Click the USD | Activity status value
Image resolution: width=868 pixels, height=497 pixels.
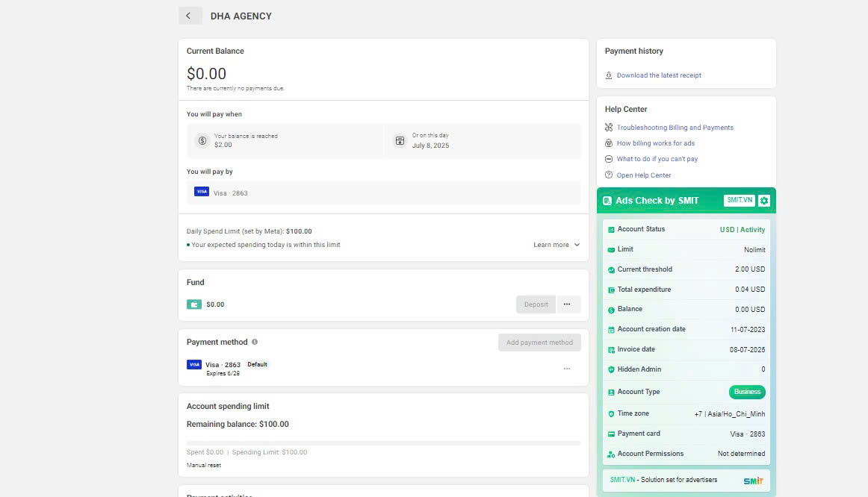click(743, 230)
